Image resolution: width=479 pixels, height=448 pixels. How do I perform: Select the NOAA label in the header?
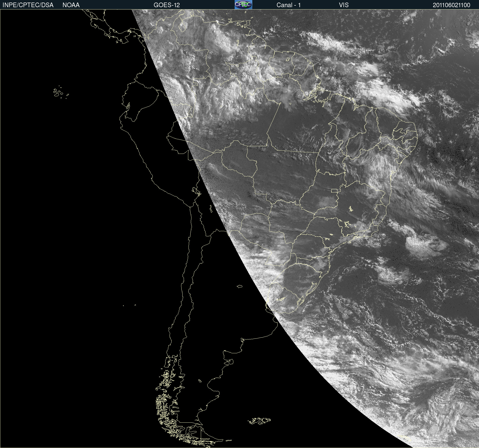click(71, 5)
